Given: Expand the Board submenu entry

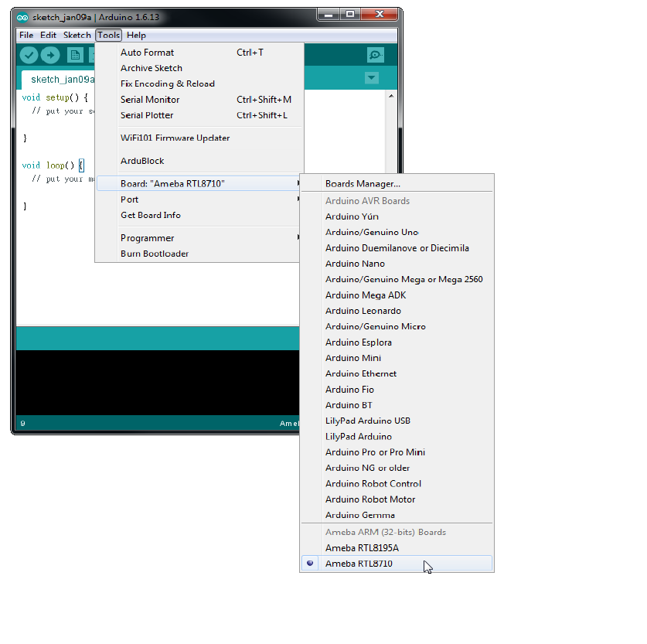Looking at the screenshot, I should point(199,183).
